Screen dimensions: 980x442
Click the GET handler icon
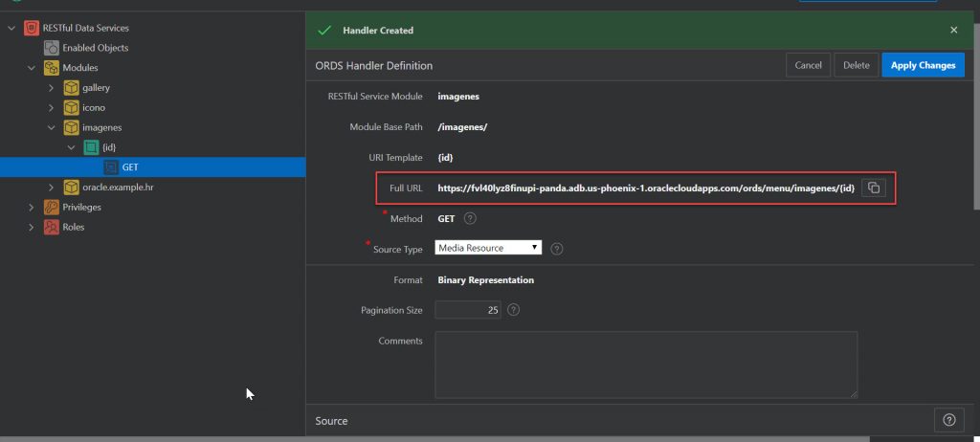pos(111,167)
